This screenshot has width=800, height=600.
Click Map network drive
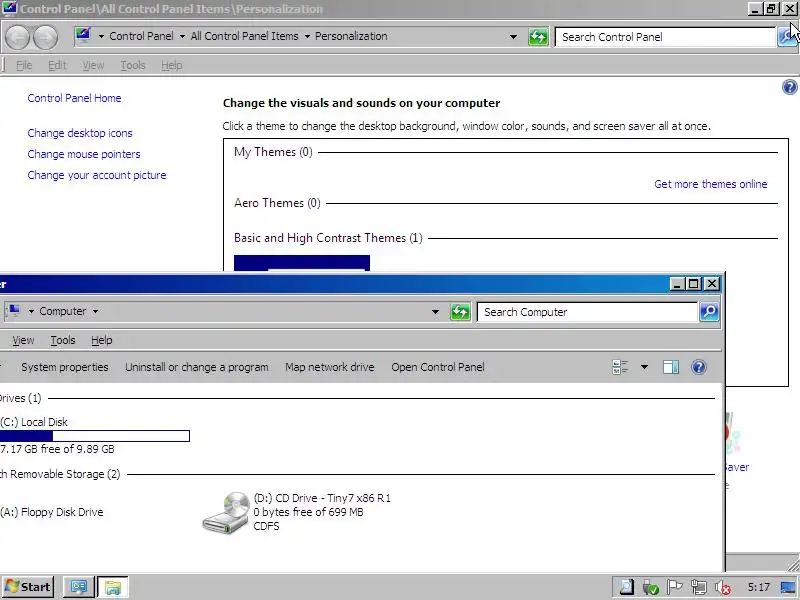pyautogui.click(x=330, y=367)
